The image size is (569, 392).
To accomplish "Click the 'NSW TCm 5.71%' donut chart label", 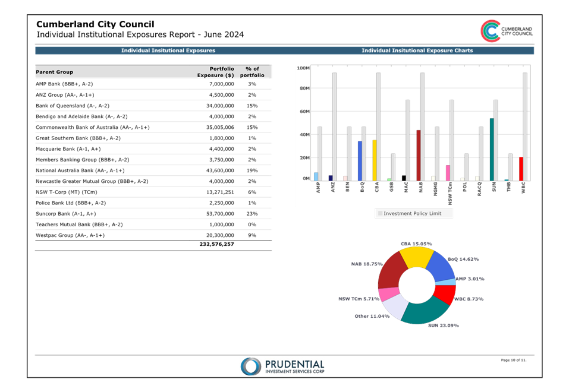I will (359, 299).
